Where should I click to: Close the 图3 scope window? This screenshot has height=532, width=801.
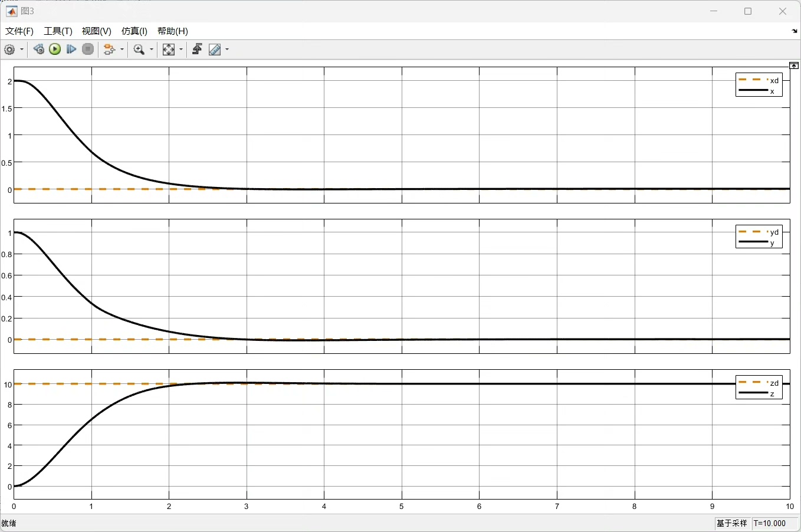783,11
